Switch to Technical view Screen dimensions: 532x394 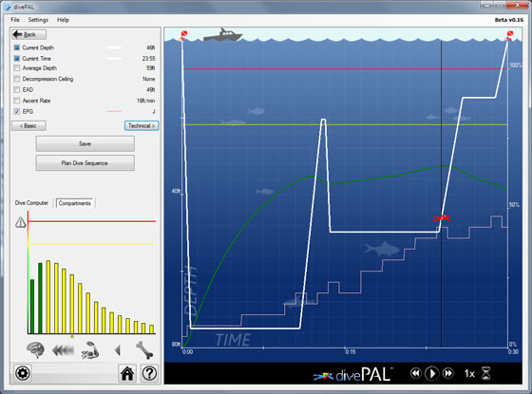[x=142, y=125]
